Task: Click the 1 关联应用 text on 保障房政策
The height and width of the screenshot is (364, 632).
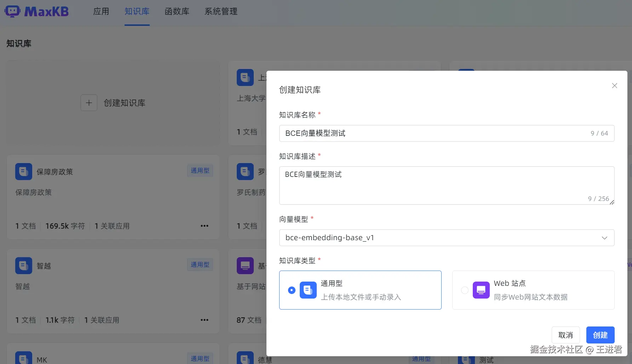Action: pyautogui.click(x=112, y=226)
